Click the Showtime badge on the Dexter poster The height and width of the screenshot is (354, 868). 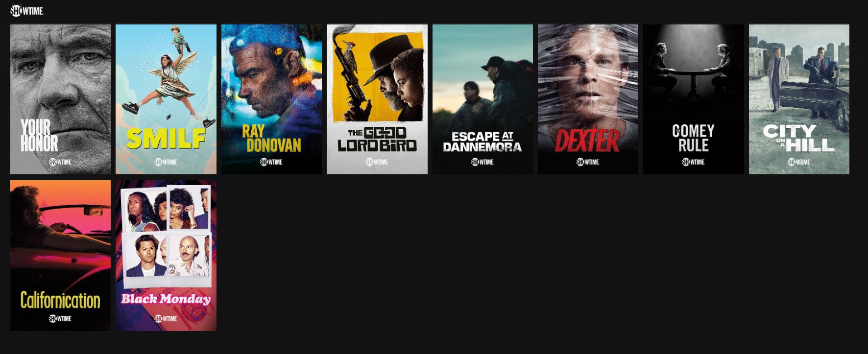[x=588, y=162]
